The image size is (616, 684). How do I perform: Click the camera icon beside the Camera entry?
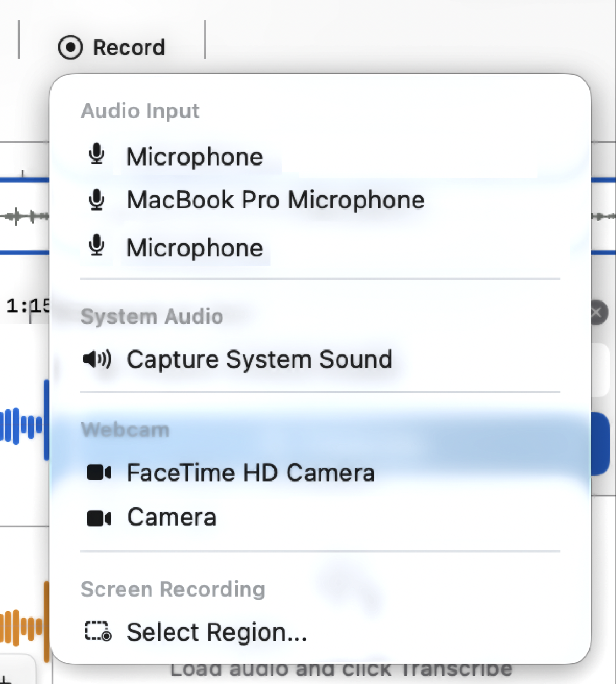pyautogui.click(x=98, y=518)
